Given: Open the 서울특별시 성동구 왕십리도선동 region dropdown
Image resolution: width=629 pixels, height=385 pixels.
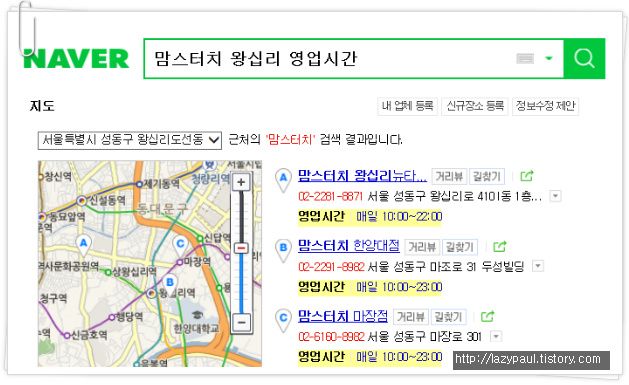Looking at the screenshot, I should 130,140.
